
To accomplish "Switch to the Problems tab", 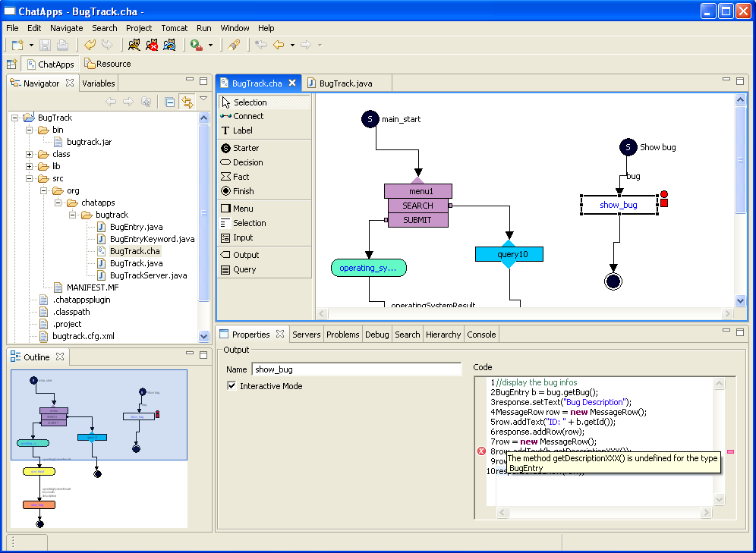I will (342, 335).
